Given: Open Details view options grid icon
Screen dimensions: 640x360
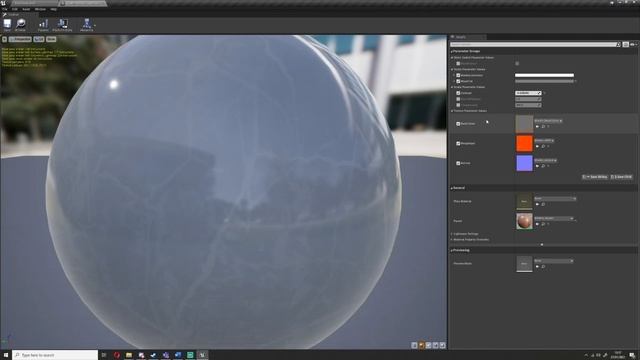Looking at the screenshot, I should [625, 44].
